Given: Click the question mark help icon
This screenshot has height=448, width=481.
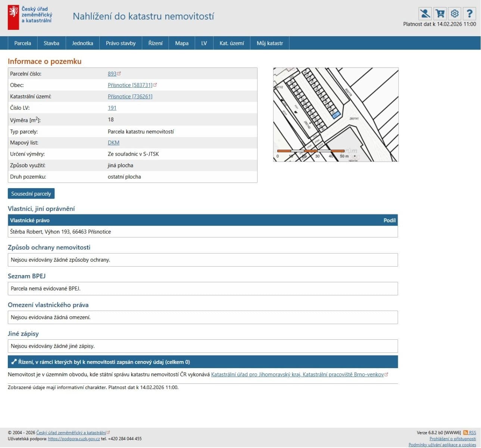Looking at the screenshot, I should point(469,13).
